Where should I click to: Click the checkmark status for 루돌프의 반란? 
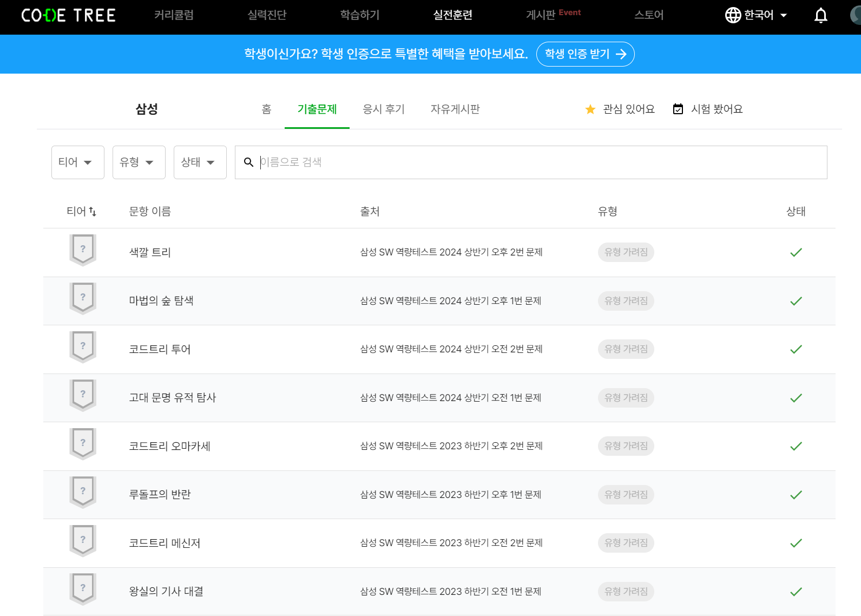click(x=796, y=495)
